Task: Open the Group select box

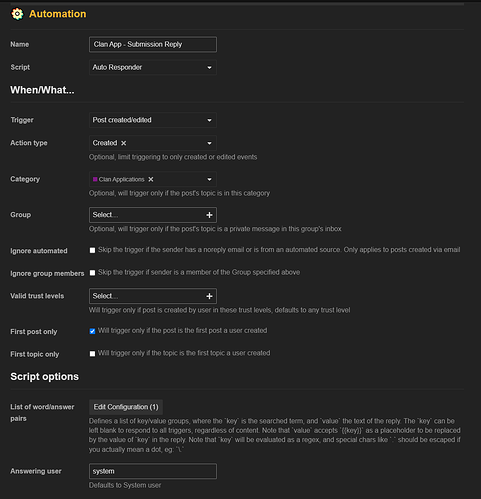Action: [x=153, y=215]
